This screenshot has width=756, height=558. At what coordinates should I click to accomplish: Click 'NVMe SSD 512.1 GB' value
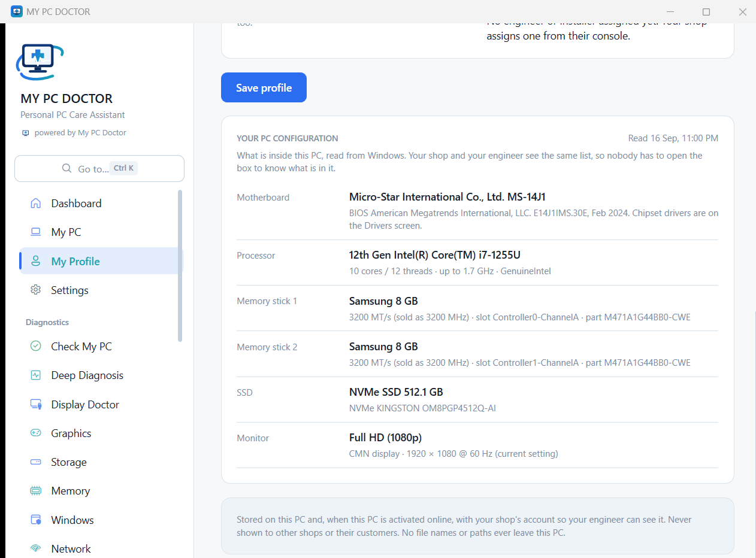click(396, 392)
